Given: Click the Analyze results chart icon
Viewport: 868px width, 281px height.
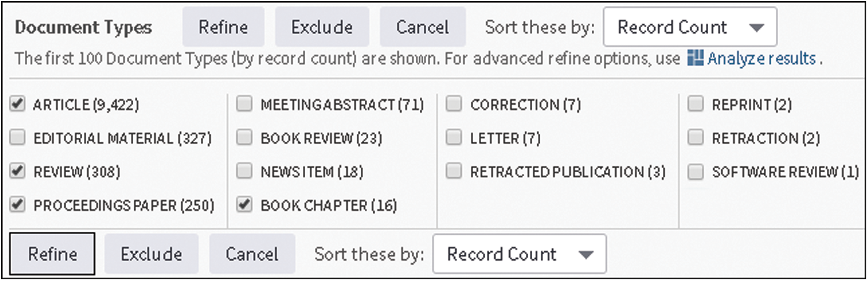Looking at the screenshot, I should coord(695,59).
